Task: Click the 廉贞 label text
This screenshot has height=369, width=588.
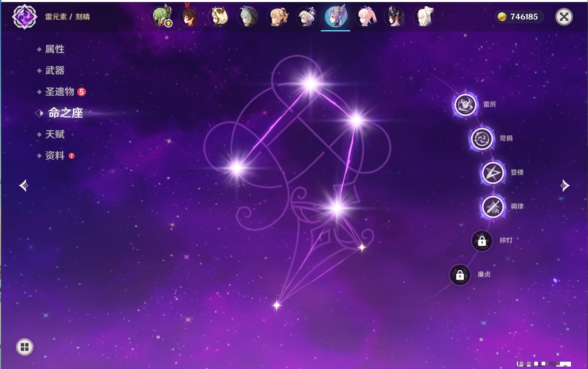Action: (484, 274)
